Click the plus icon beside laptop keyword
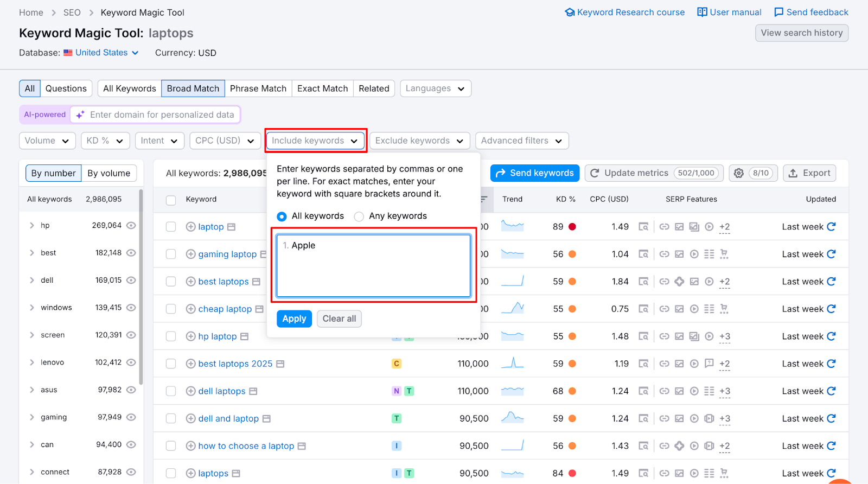This screenshot has height=484, width=868. [x=190, y=227]
